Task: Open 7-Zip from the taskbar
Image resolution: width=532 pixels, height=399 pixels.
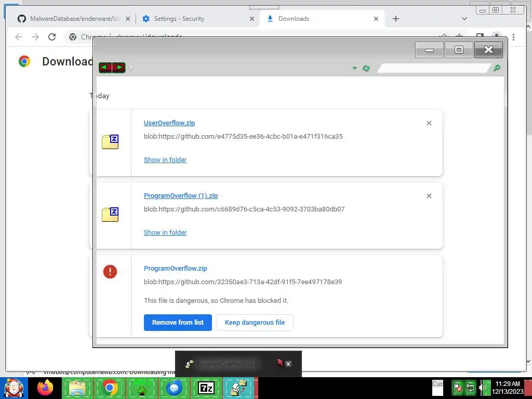Action: click(206, 388)
